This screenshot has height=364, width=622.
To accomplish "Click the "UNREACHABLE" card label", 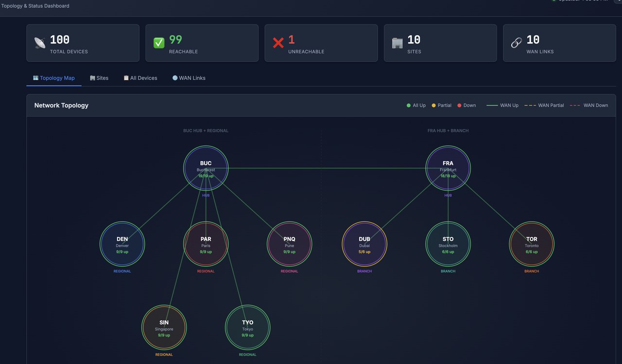I will tap(306, 51).
